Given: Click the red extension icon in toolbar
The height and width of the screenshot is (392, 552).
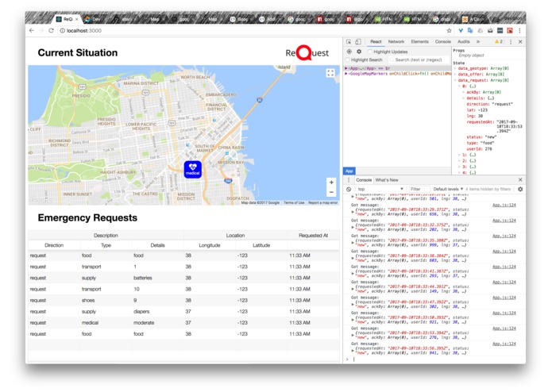Looking at the screenshot, I should pos(509,31).
